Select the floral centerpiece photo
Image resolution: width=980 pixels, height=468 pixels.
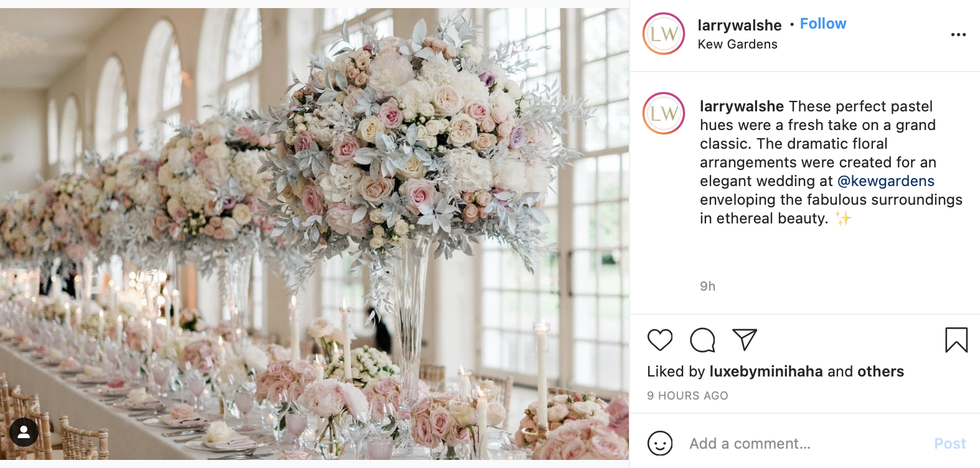pos(314,234)
